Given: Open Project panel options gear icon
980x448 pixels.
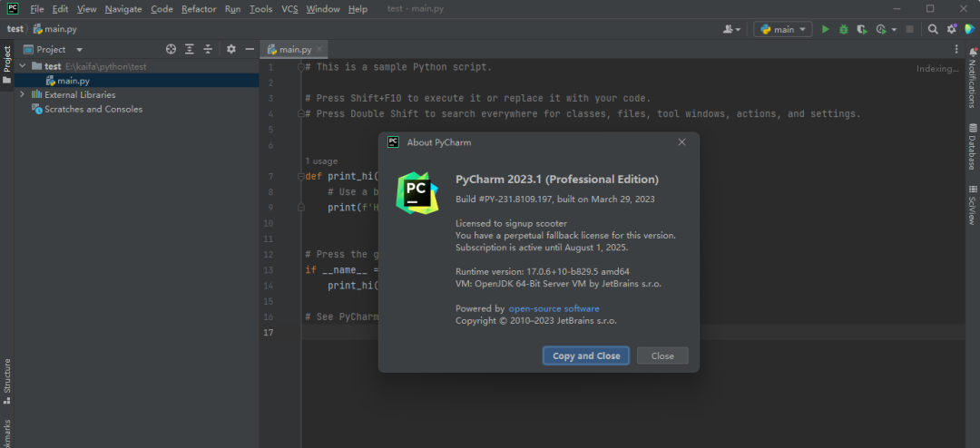Looking at the screenshot, I should [231, 49].
